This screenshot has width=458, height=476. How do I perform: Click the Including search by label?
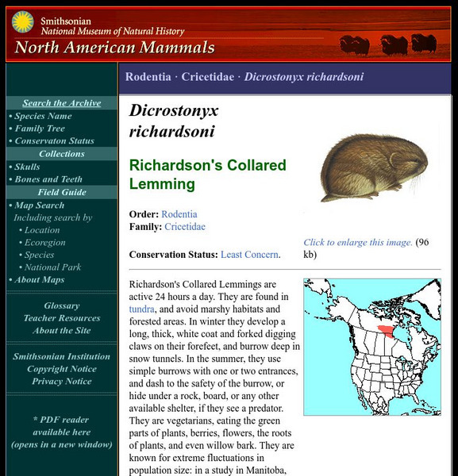tap(53, 217)
